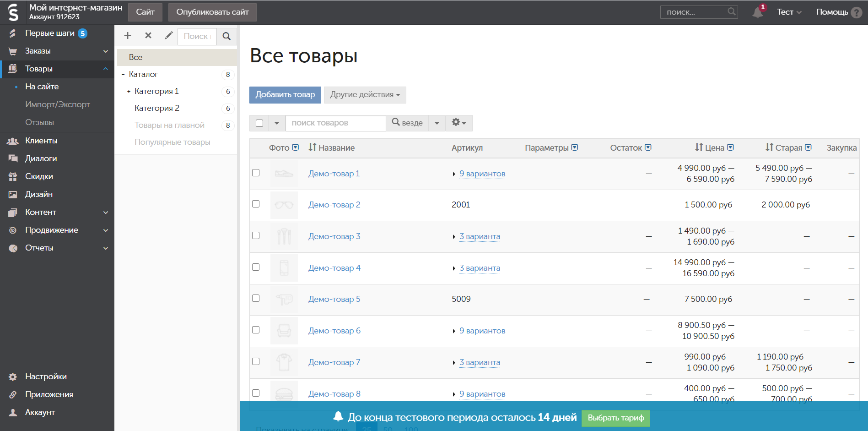
Task: Sort products by the Название sort icon
Action: (313, 147)
